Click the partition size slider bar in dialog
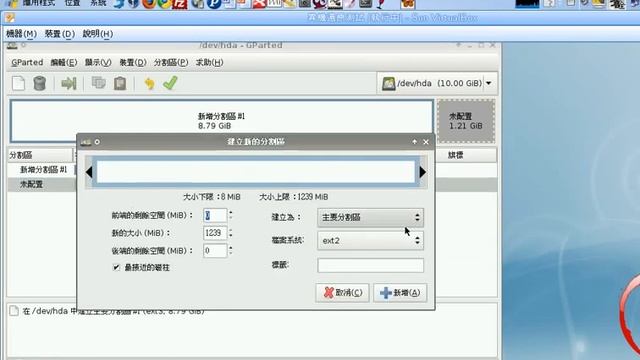The image size is (640, 360). [x=256, y=172]
